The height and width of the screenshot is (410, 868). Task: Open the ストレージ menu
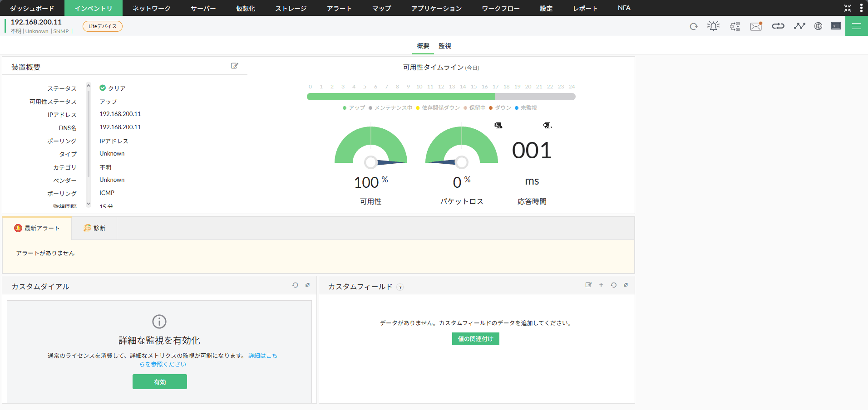coord(291,8)
